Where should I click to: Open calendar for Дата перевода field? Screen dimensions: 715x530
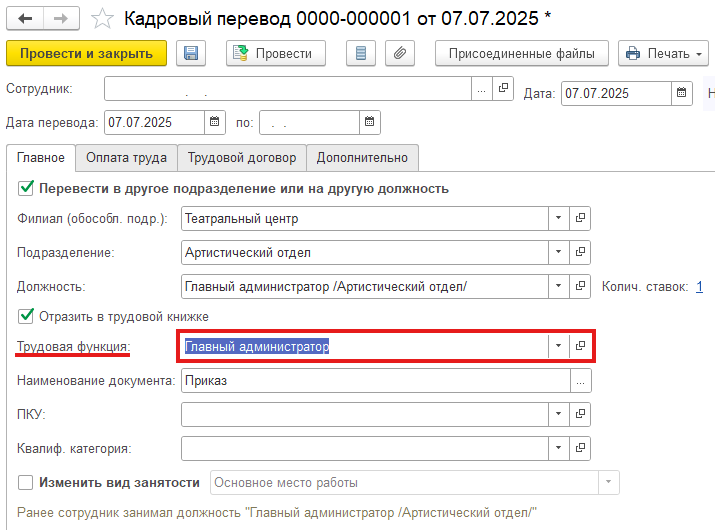coord(215,122)
